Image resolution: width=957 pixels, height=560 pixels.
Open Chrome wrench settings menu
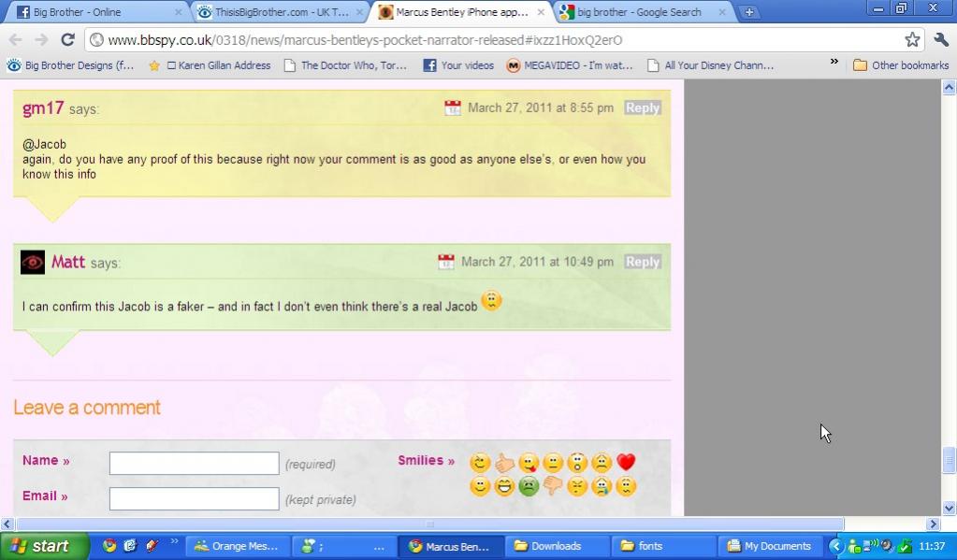click(941, 39)
